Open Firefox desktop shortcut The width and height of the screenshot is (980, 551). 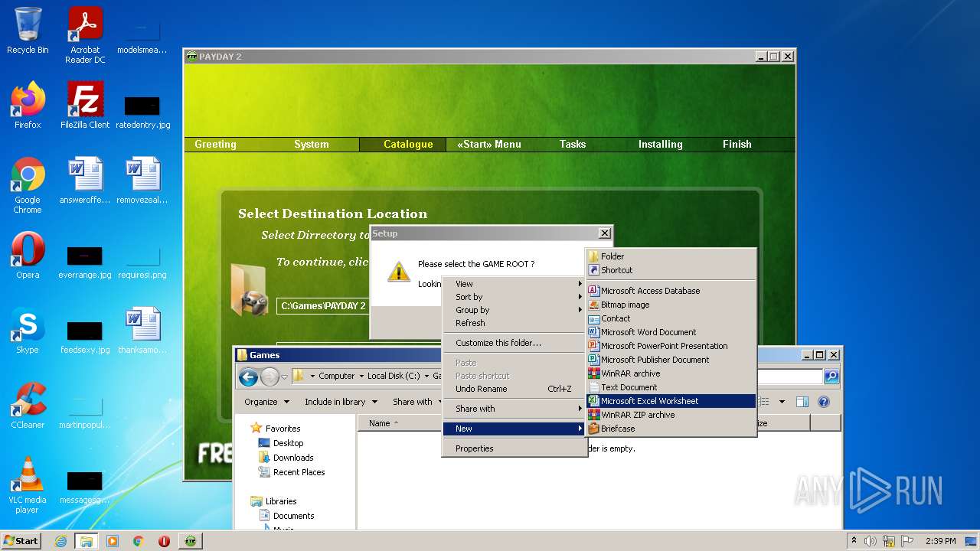[28, 106]
